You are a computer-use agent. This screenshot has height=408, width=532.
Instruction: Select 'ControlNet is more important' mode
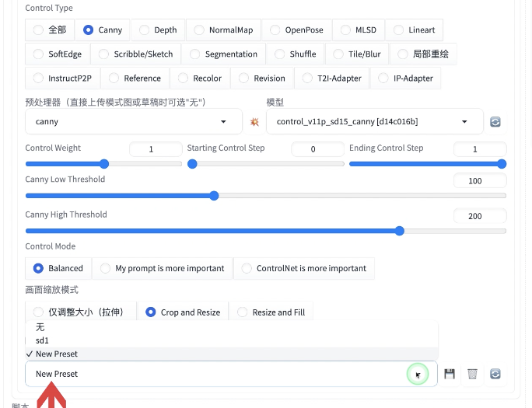(304, 268)
